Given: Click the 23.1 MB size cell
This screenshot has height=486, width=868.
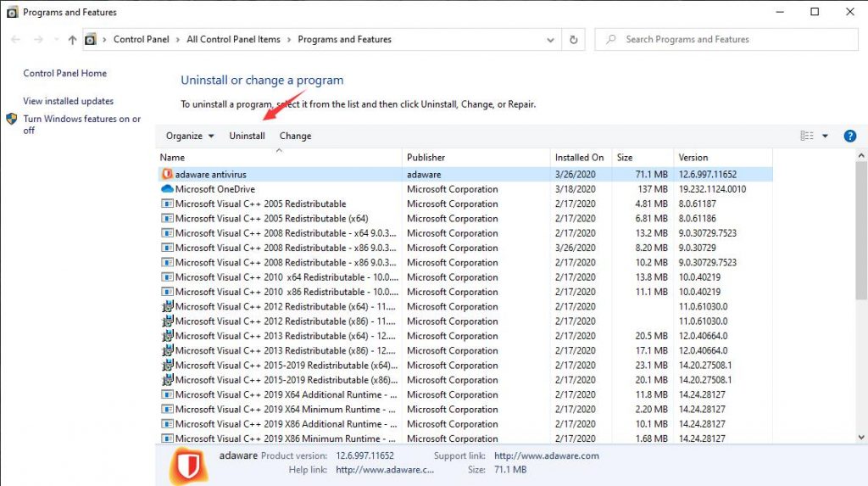Looking at the screenshot, I should coord(652,366).
